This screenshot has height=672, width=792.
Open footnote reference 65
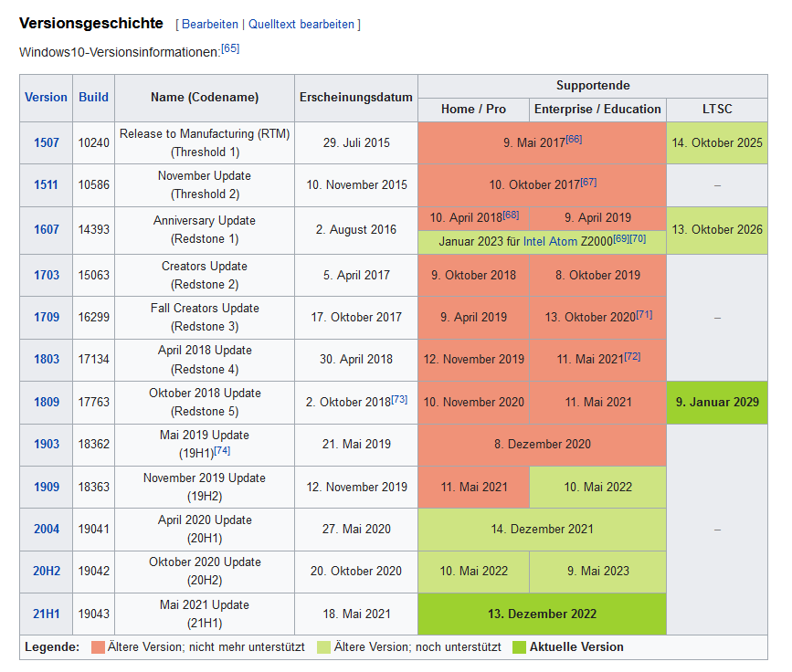point(230,48)
